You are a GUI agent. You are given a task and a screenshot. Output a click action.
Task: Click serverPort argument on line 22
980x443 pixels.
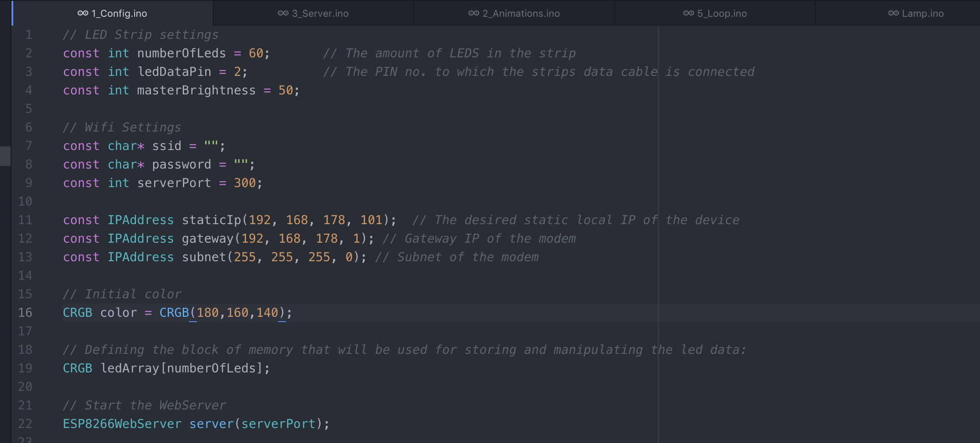pyautogui.click(x=278, y=424)
